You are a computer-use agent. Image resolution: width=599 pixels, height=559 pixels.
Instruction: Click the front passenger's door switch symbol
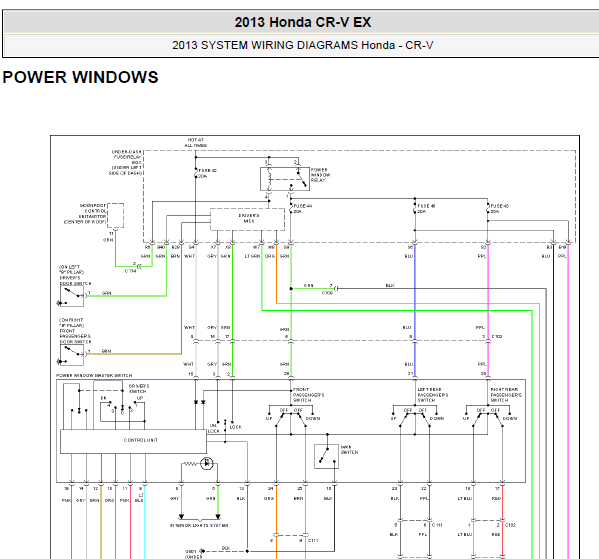tap(72, 355)
